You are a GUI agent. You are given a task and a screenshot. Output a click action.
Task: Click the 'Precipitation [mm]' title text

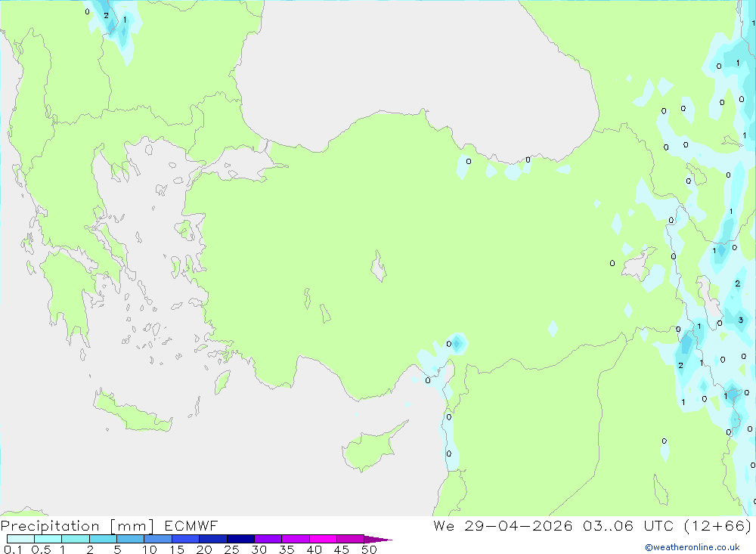pyautogui.click(x=77, y=526)
